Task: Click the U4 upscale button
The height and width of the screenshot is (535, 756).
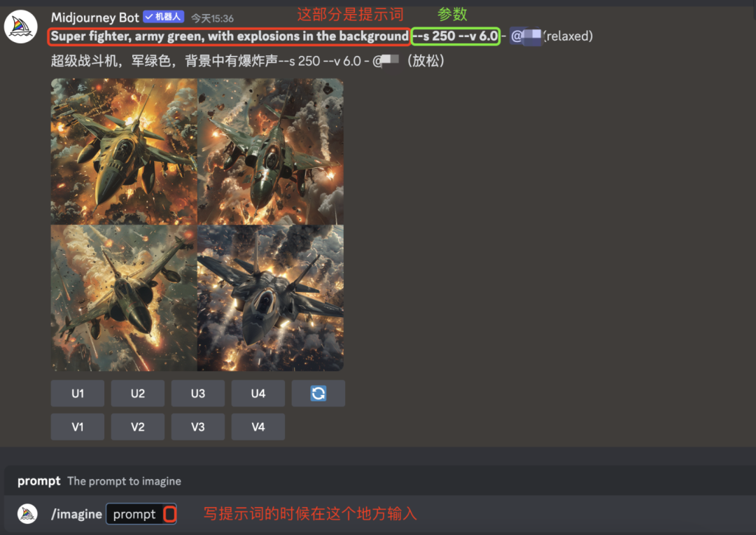Action: [x=258, y=393]
